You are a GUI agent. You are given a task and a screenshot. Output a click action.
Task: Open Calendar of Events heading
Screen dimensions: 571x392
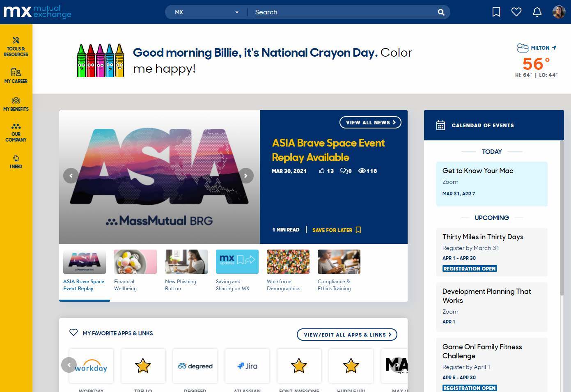pos(483,125)
